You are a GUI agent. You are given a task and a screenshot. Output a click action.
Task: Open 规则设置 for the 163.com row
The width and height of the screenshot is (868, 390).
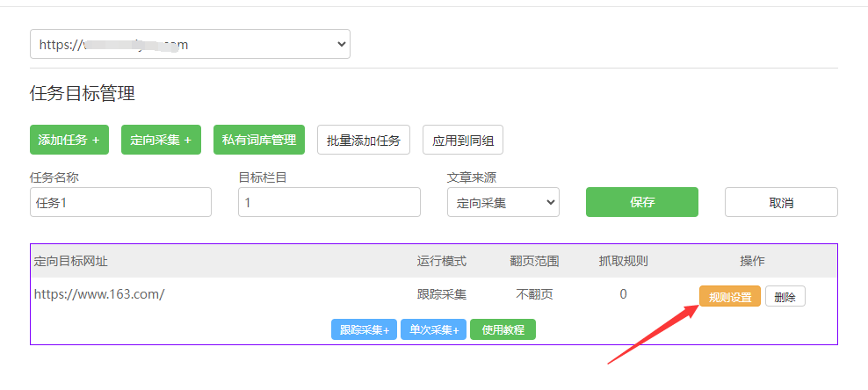click(729, 297)
